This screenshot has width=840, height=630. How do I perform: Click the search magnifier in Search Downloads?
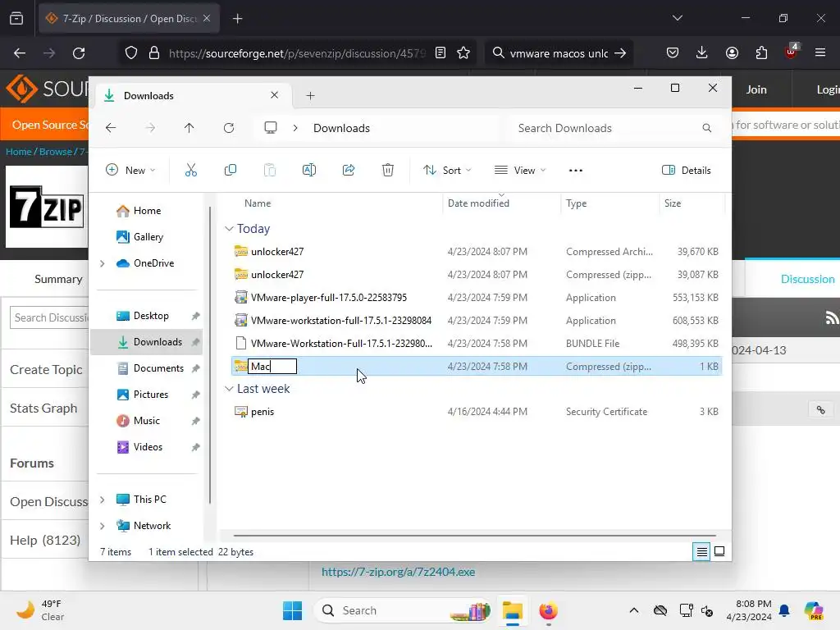[706, 128]
